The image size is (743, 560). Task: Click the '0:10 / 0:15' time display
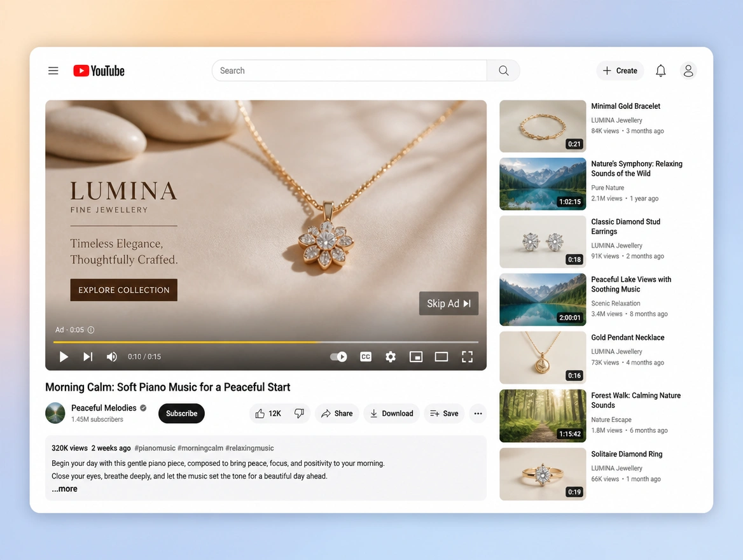(144, 356)
